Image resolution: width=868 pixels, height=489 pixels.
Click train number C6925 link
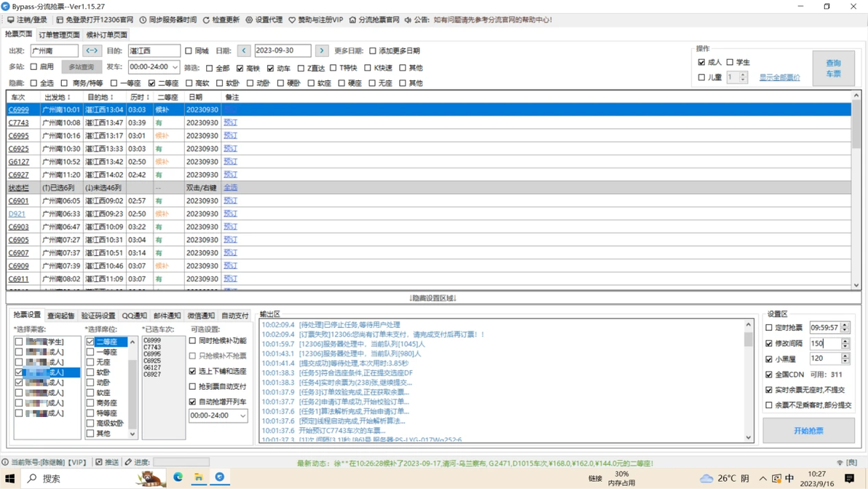[x=18, y=149]
